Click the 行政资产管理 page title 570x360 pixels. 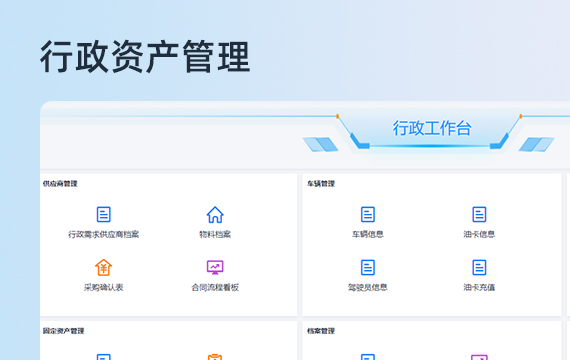[145, 57]
